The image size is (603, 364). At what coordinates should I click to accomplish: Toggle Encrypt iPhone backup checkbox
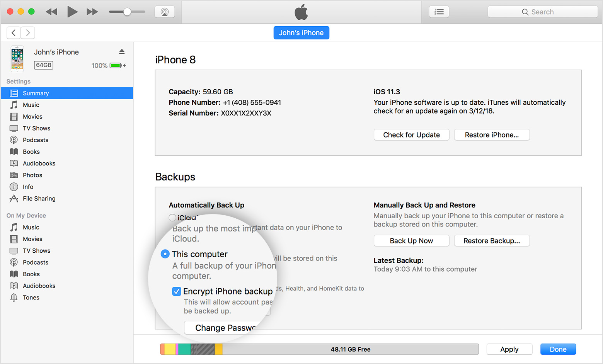(x=177, y=291)
